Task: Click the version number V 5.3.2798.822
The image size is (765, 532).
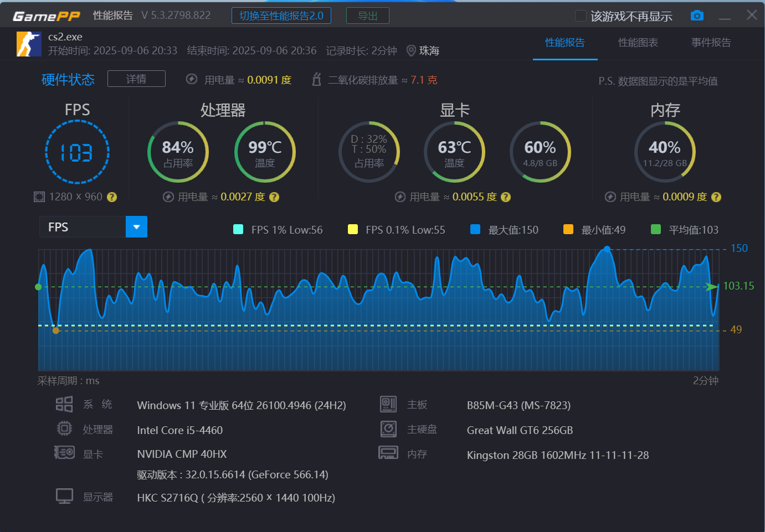Action: tap(176, 16)
